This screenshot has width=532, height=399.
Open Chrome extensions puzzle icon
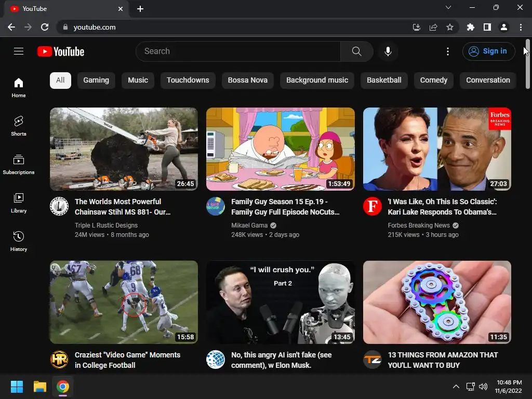[471, 27]
